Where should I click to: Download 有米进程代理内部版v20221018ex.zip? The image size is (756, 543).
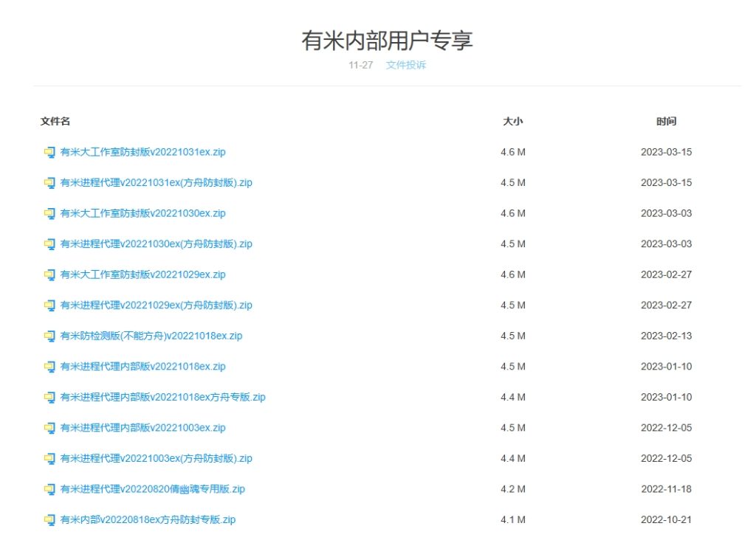[142, 367]
